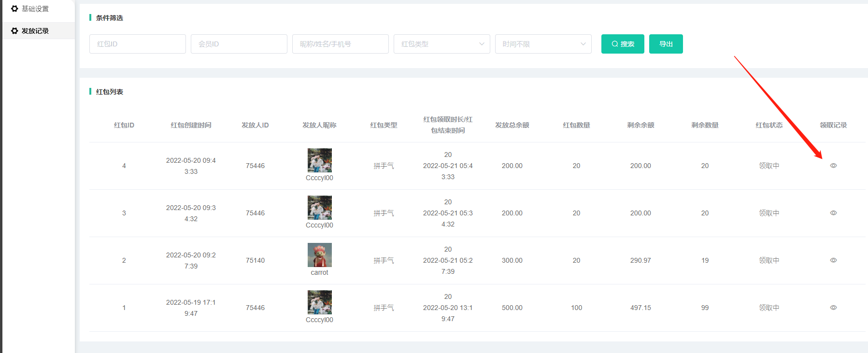Viewport: 868px width, 353px height.
Task: Click Ccccyl00's avatar in row ID 1
Action: [319, 302]
